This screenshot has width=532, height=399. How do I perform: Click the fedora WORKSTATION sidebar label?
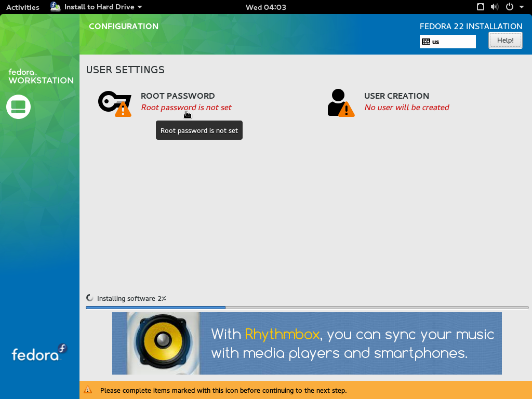(41, 76)
